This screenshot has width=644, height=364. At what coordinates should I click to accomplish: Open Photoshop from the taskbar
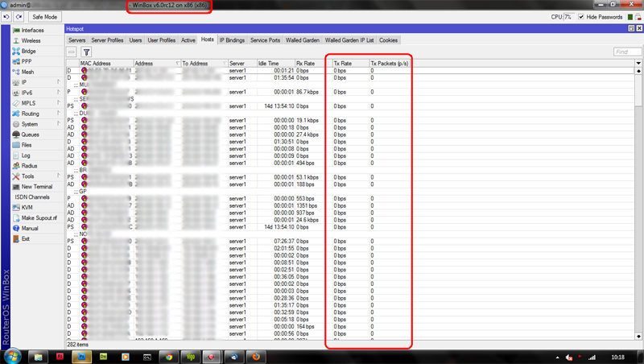tap(81, 357)
